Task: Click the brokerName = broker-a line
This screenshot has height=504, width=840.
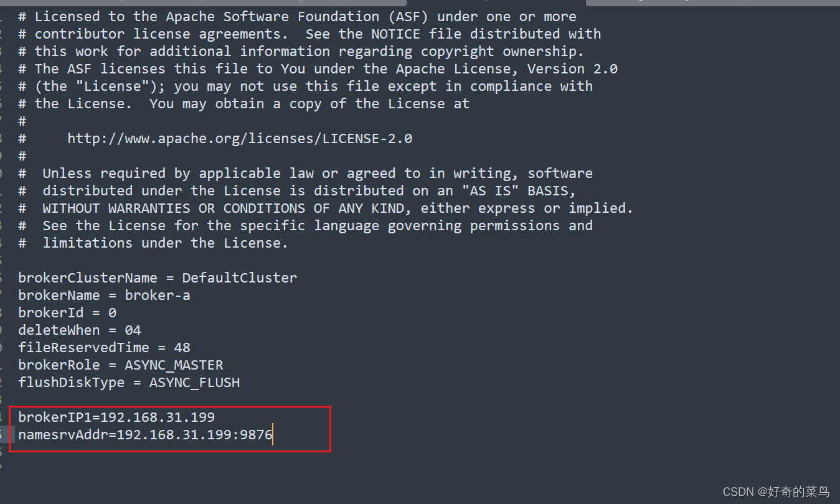Action: coord(104,295)
